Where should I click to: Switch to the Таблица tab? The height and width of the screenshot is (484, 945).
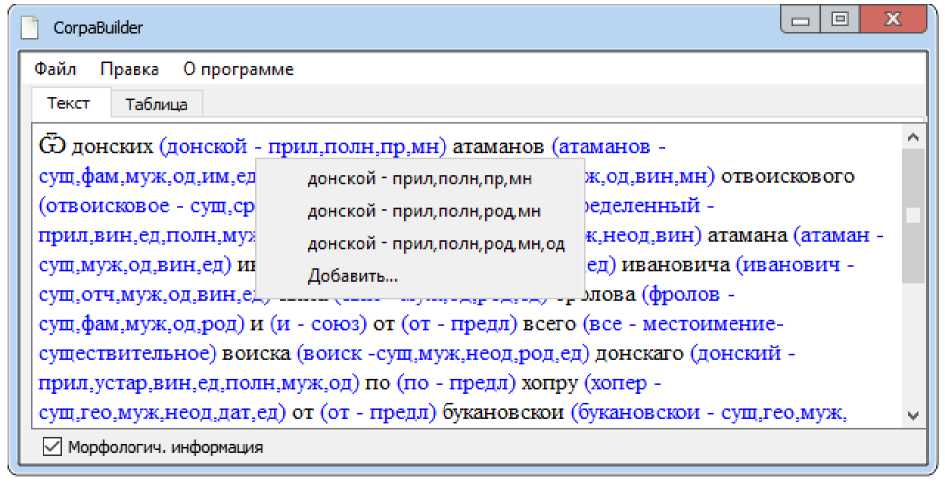pos(156,104)
